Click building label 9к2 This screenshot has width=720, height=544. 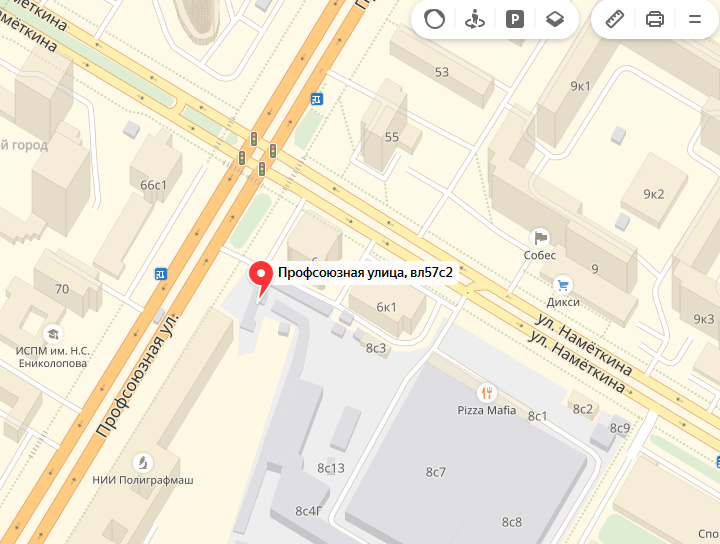[x=653, y=194]
